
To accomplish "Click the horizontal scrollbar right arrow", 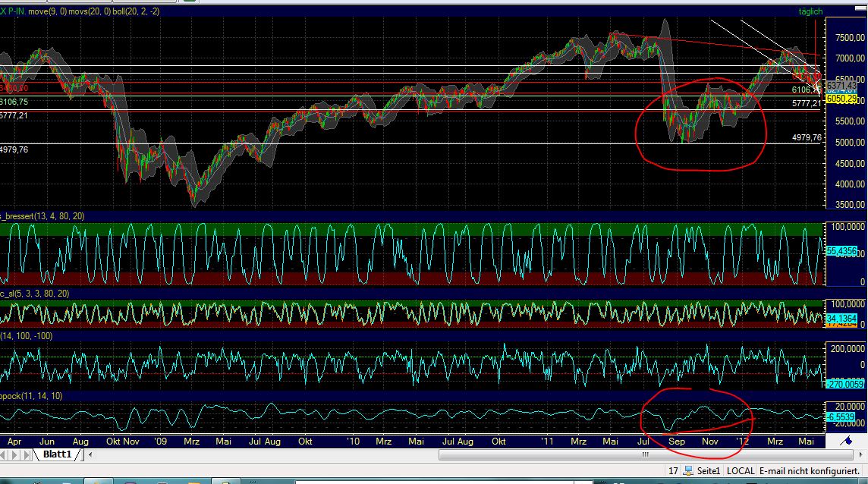I will 861,454.
